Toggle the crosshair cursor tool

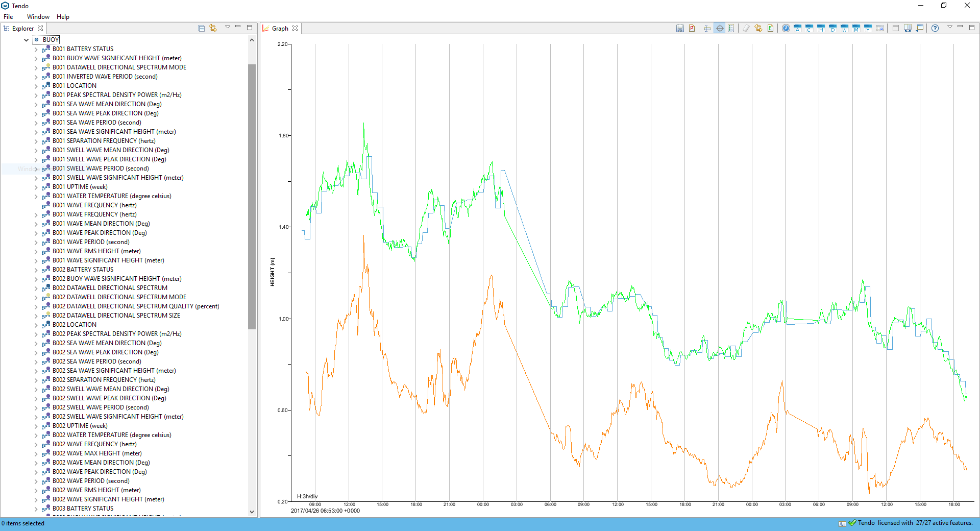click(x=719, y=29)
